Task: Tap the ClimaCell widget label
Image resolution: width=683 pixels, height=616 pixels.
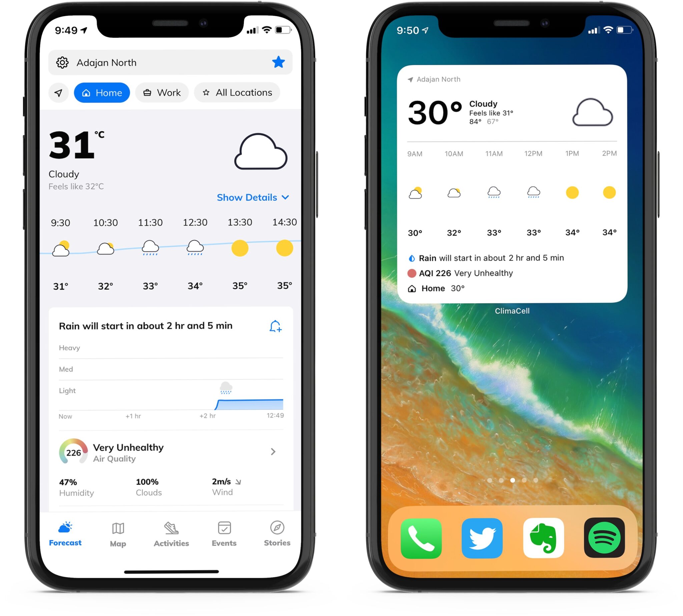Action: 512,311
